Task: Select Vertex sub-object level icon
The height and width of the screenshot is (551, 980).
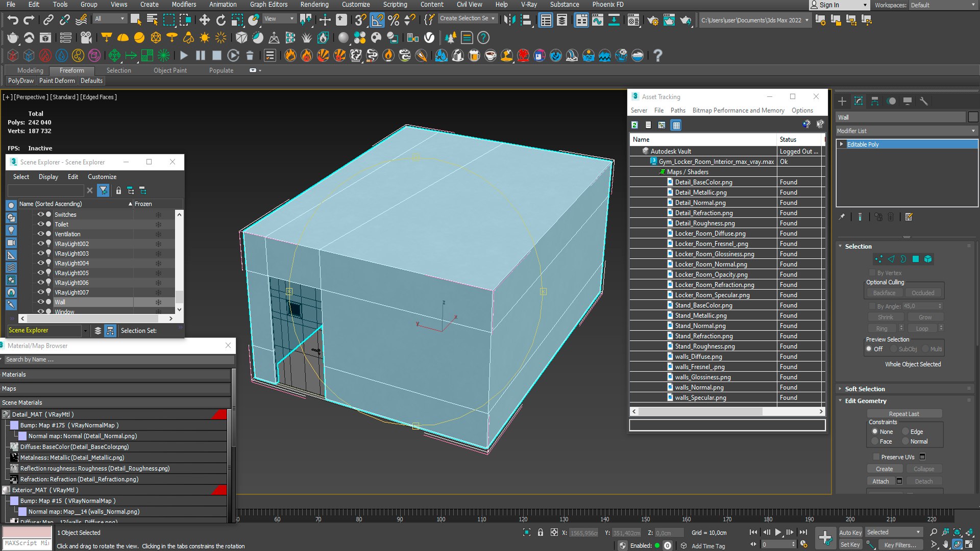Action: pyautogui.click(x=878, y=259)
